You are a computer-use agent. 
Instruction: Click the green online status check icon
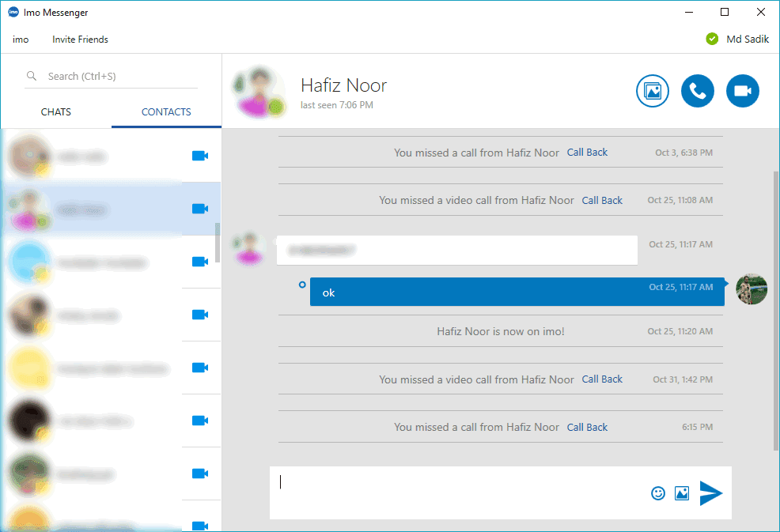pyautogui.click(x=712, y=39)
